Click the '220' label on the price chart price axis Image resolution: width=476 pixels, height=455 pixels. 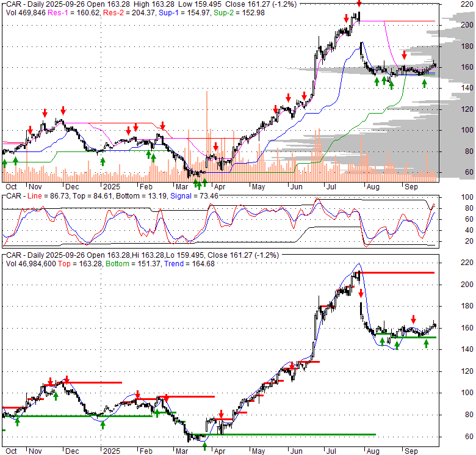click(467, 4)
